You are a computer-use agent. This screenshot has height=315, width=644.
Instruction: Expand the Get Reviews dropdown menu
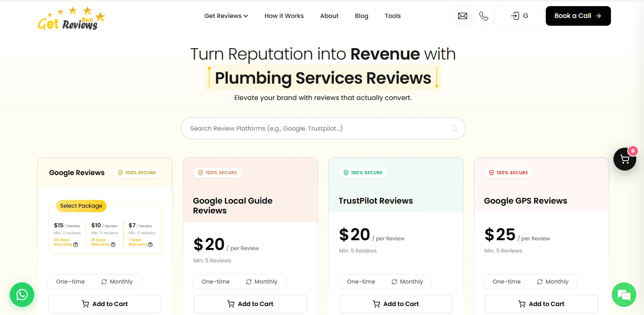coord(226,16)
